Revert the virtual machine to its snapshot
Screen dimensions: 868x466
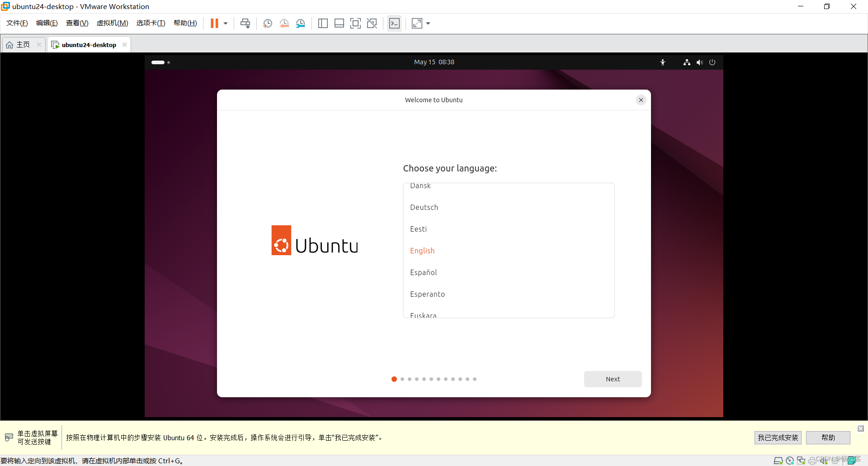(284, 23)
